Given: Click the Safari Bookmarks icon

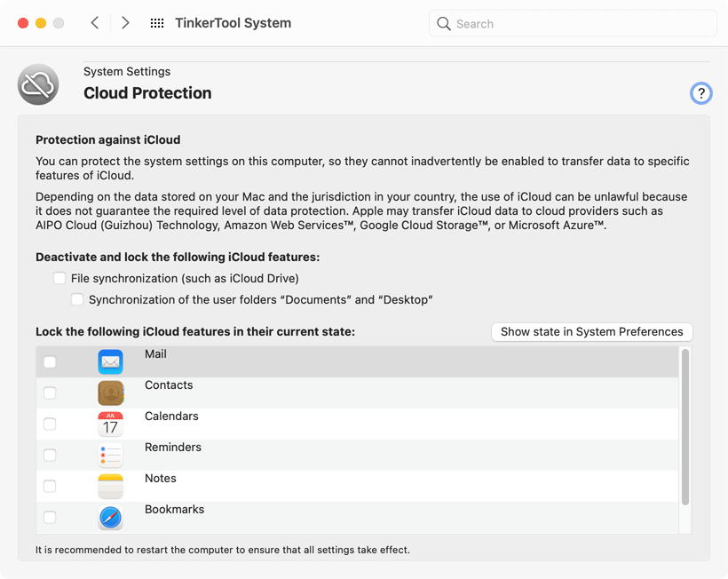Looking at the screenshot, I should (x=110, y=517).
